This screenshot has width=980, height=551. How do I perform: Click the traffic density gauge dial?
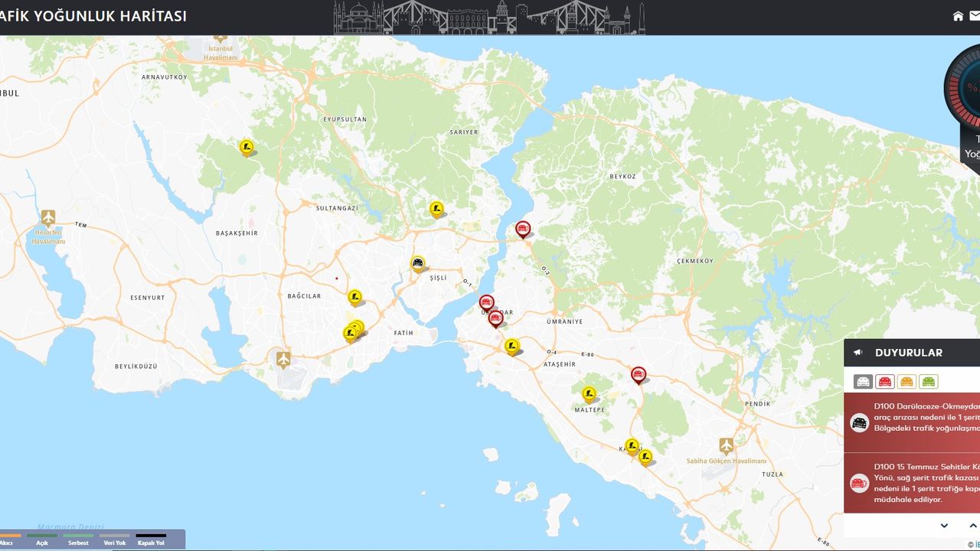(966, 88)
